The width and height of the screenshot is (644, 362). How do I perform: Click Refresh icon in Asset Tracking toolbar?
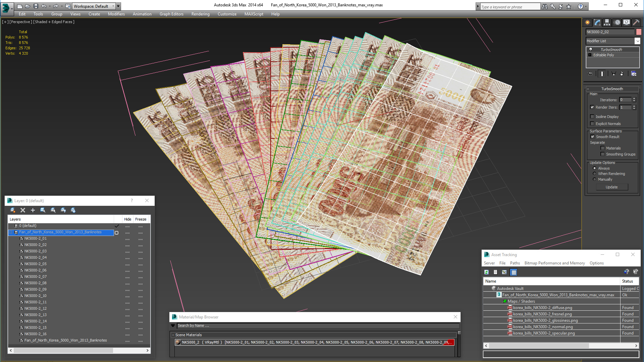[486, 272]
